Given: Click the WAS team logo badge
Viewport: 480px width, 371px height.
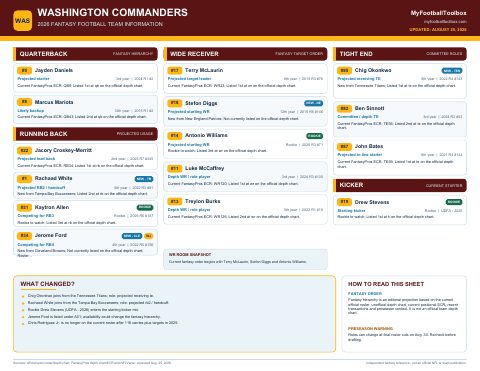Looking at the screenshot, I should pos(23,21).
